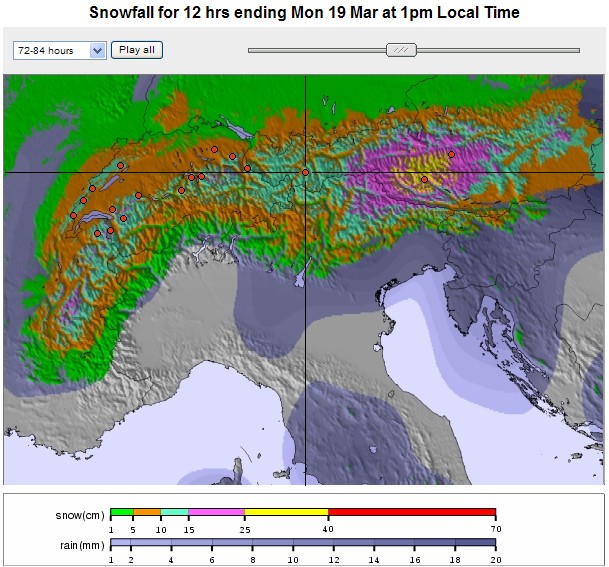Click the cyan 10-15 cm snow legend band
The image size is (609, 567).
[x=174, y=512]
